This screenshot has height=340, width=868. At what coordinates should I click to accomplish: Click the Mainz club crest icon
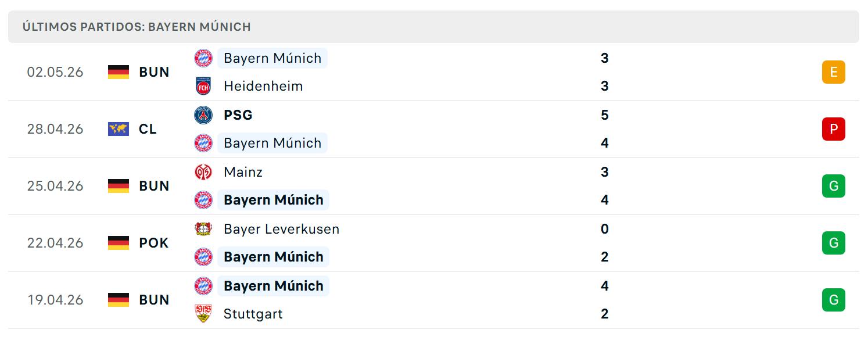click(203, 172)
